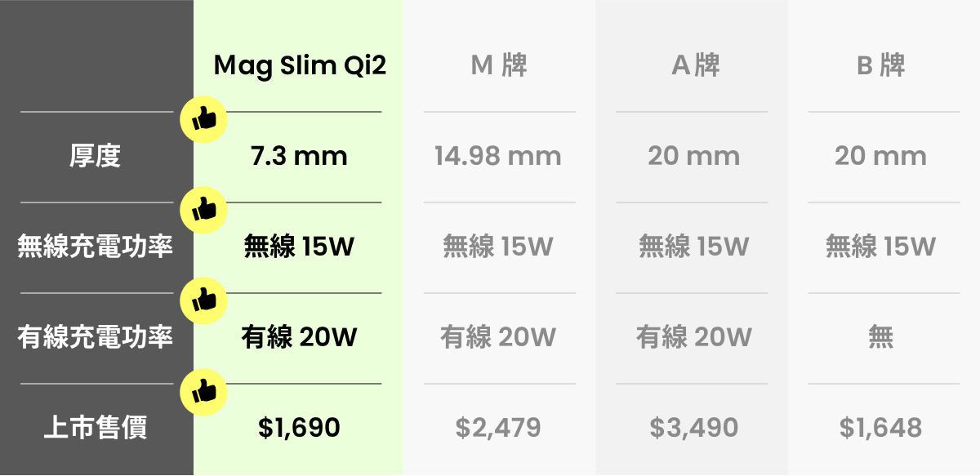This screenshot has width=980, height=476.
Task: Select the B 牌 column header
Action: pos(880,66)
